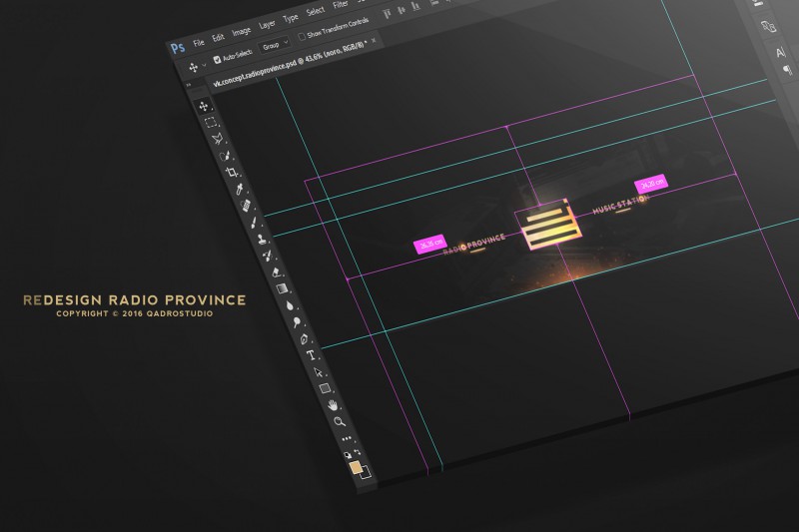Click the Photoshop Ps logo

[178, 48]
